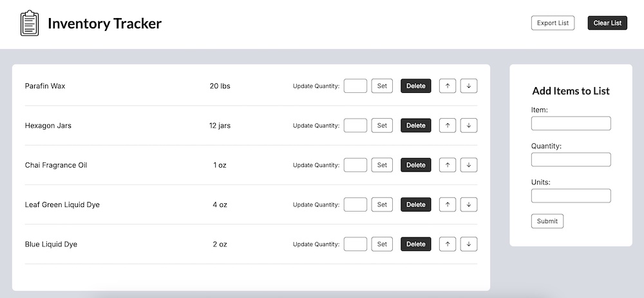Select Chai Fragrance Oil update quantity box
This screenshot has height=298, width=644.
click(x=355, y=165)
